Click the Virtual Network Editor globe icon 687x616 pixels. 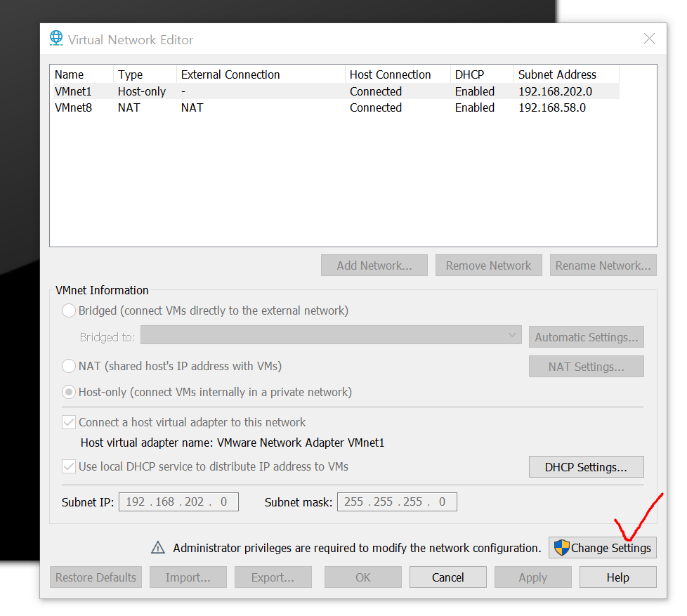click(x=56, y=39)
